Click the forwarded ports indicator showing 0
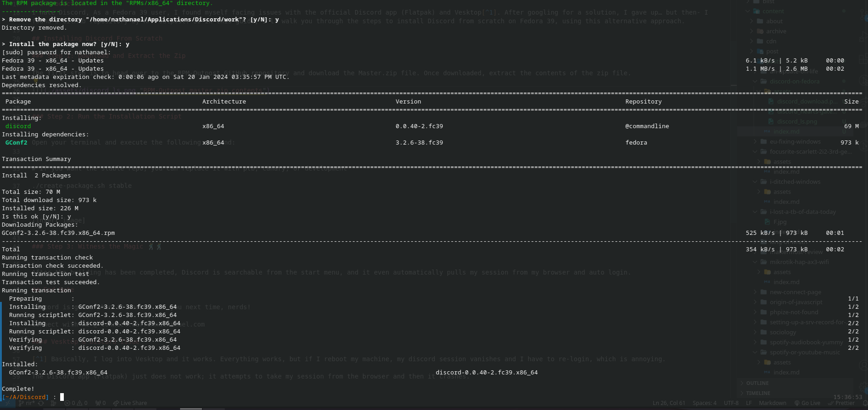 click(x=100, y=403)
